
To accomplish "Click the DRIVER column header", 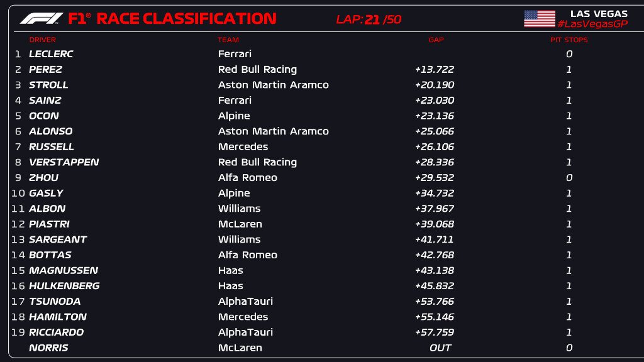I will pyautogui.click(x=42, y=40).
